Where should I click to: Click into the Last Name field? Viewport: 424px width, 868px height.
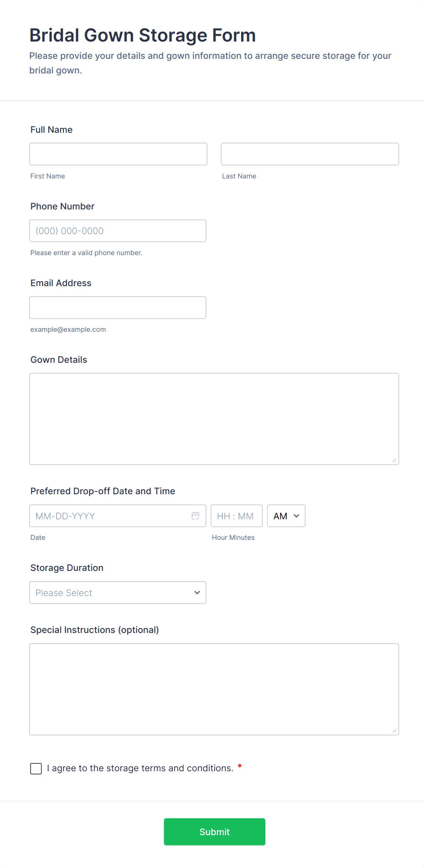310,154
